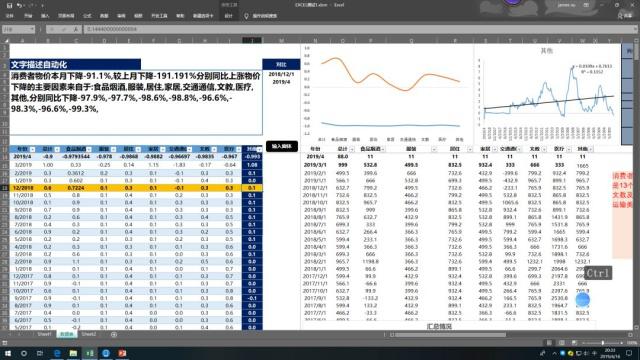This screenshot has height=360, width=640.
Task: Switch to the 插入 ribbon tab
Action: coord(45,16)
